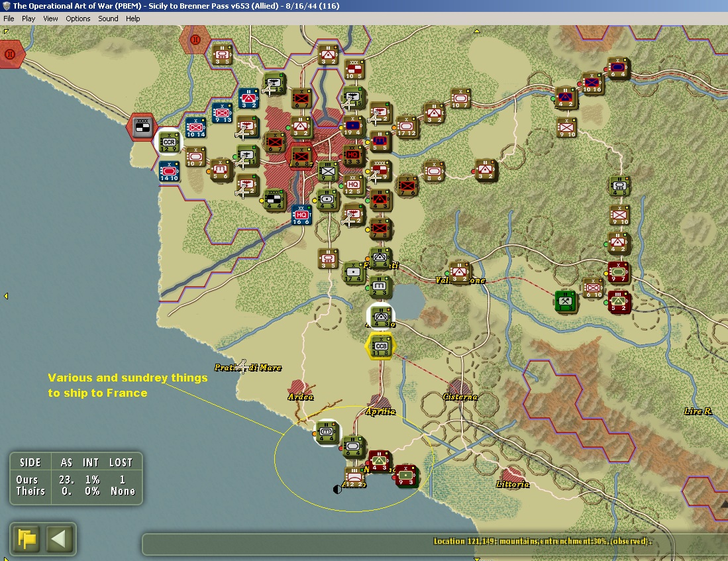Click the LOST column header

pyautogui.click(x=121, y=462)
